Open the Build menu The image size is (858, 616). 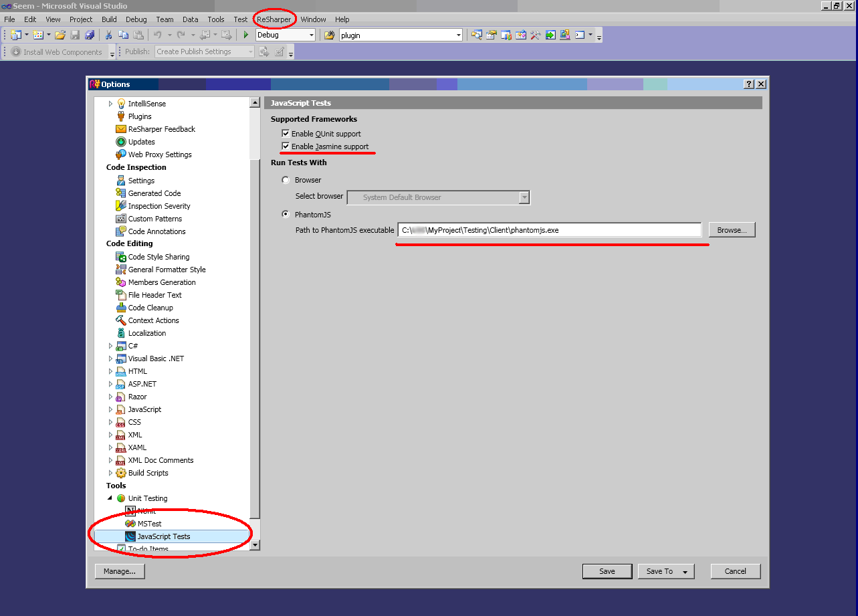(x=109, y=19)
